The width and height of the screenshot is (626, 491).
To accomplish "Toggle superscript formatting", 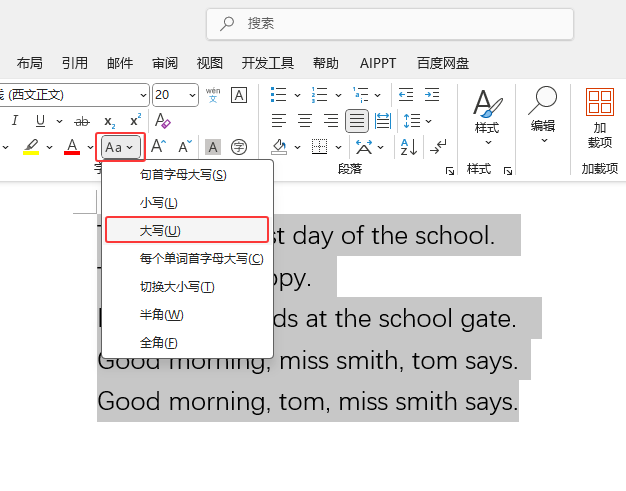I will (136, 120).
